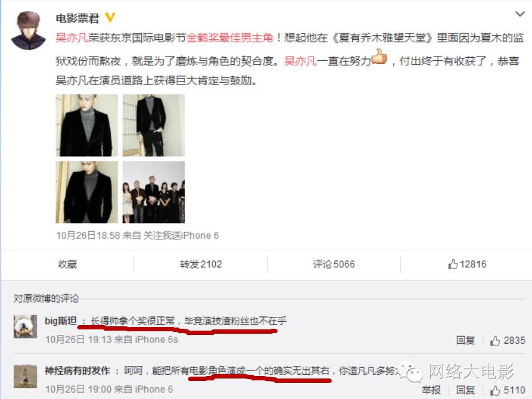The width and height of the screenshot is (532, 399).
Task: Click 关注我送iPhone 6 source link
Action: point(181,236)
